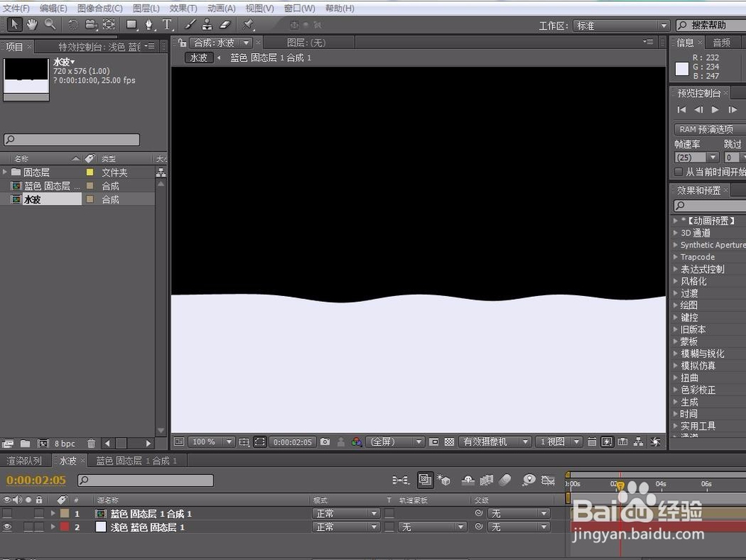The width and height of the screenshot is (746, 560).
Task: Open the 1 视图 layout dropdown
Action: click(x=559, y=441)
